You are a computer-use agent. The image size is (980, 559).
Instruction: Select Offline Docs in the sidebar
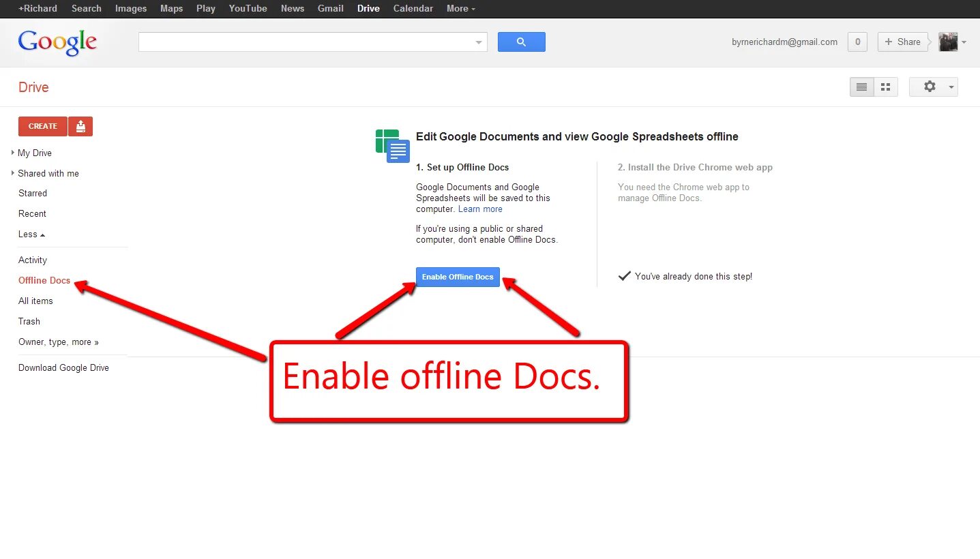tap(44, 281)
